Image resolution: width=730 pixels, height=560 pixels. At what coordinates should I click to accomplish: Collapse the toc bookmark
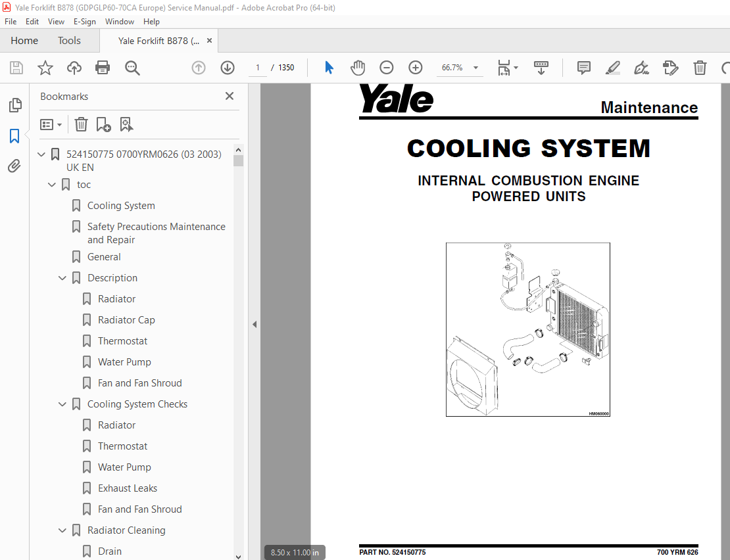point(52,185)
